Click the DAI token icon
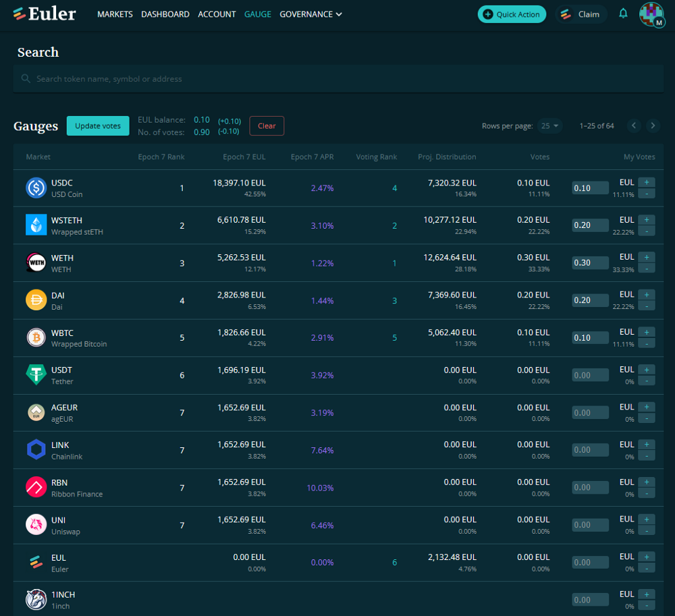The height and width of the screenshot is (616, 675). click(36, 300)
